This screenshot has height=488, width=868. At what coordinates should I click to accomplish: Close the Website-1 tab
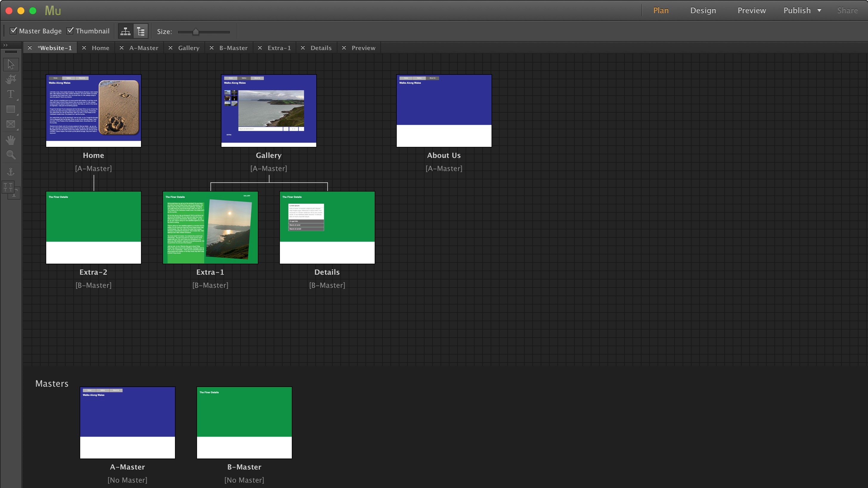click(30, 48)
